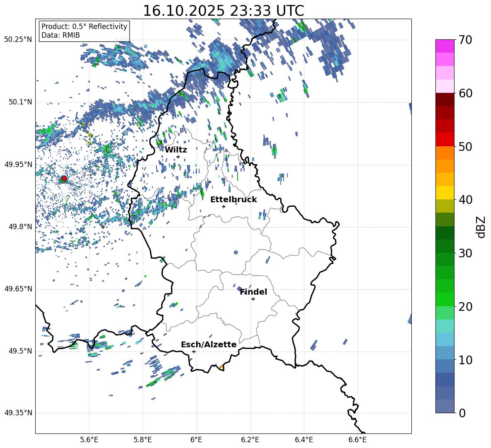Click the 10 label on the colorbar

(x=465, y=360)
